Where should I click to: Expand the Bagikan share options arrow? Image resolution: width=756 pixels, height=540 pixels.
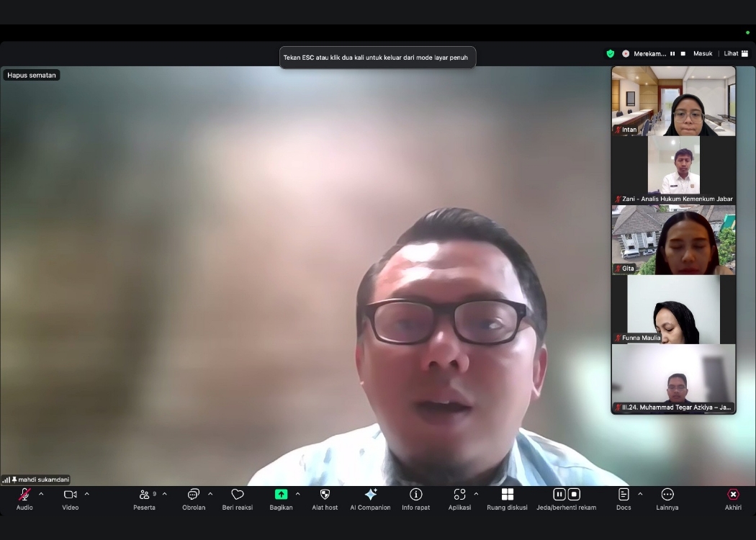click(x=298, y=494)
